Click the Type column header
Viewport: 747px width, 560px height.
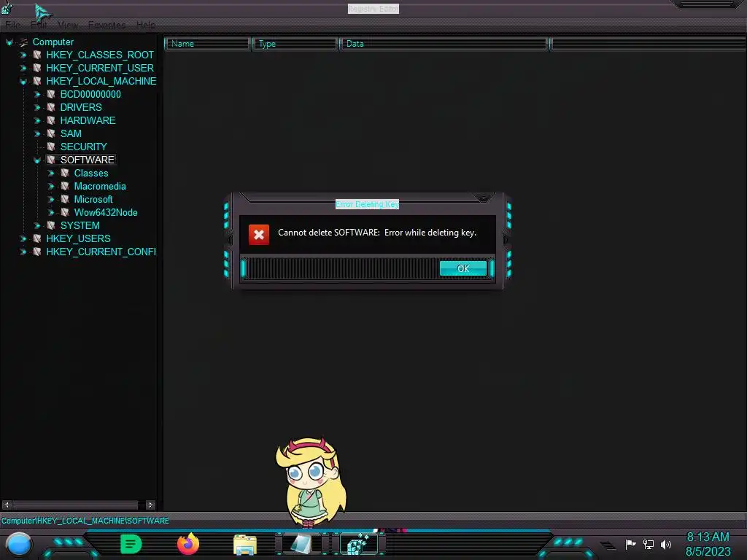(x=295, y=44)
